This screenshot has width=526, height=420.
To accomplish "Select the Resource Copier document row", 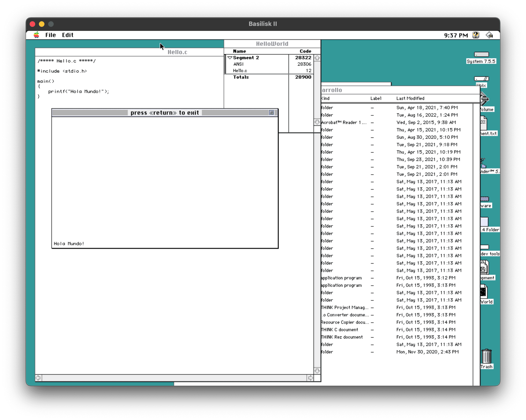I will (397, 322).
